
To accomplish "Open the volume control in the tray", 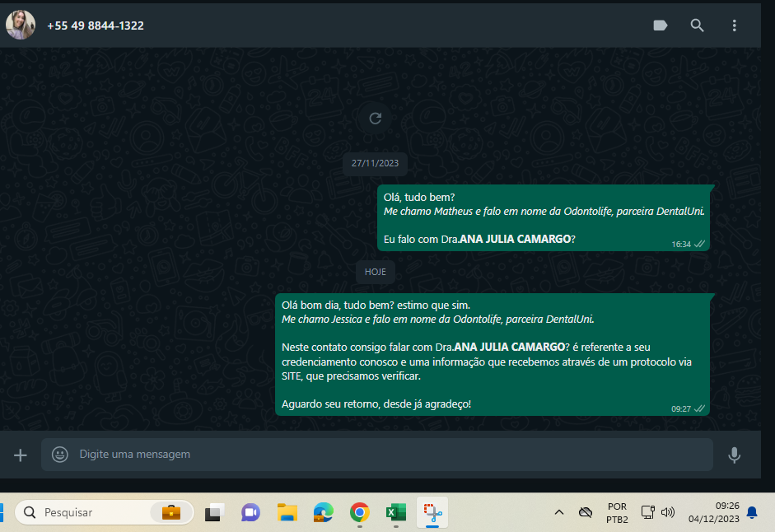I will 668,512.
